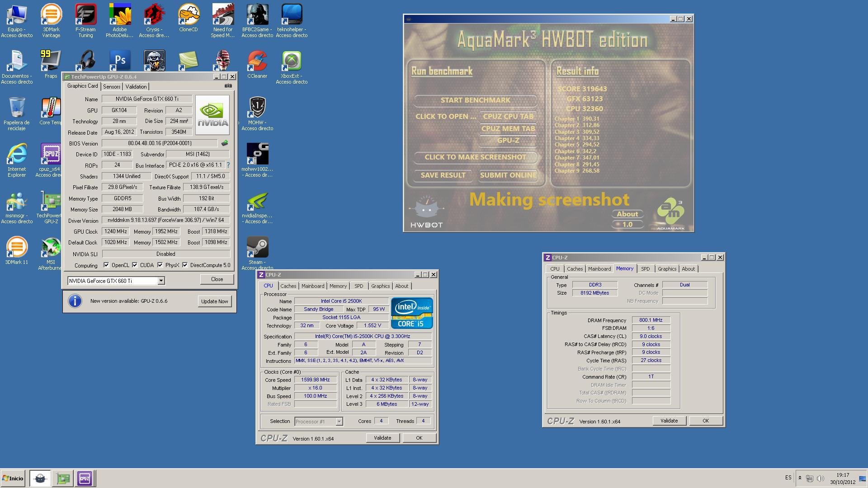Image resolution: width=868 pixels, height=488 pixels.
Task: Open Mainboard tab in CPU-Z CPU window
Action: (x=313, y=286)
